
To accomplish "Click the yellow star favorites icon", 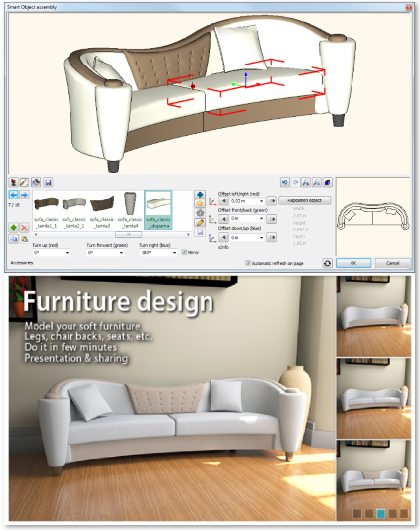I will (x=200, y=203).
